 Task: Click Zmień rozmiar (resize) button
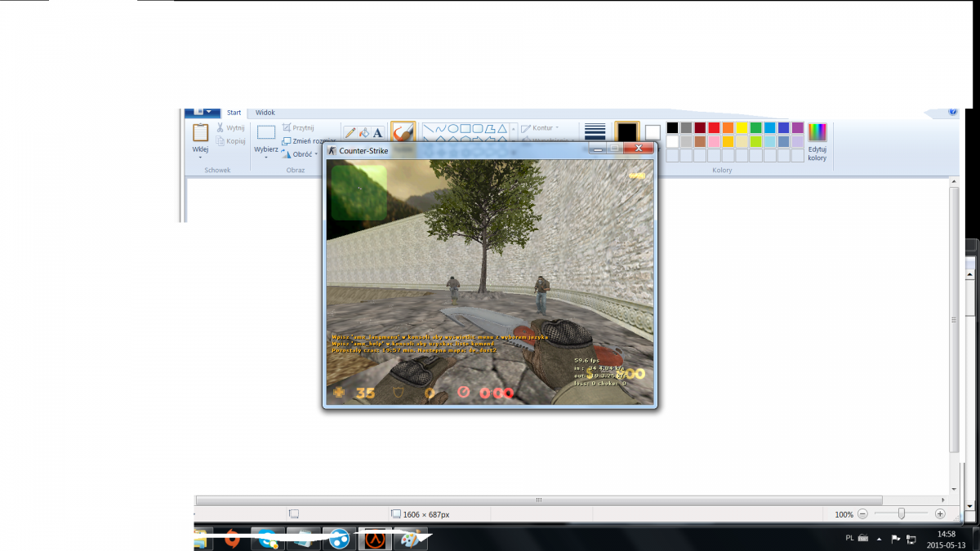[x=309, y=140]
